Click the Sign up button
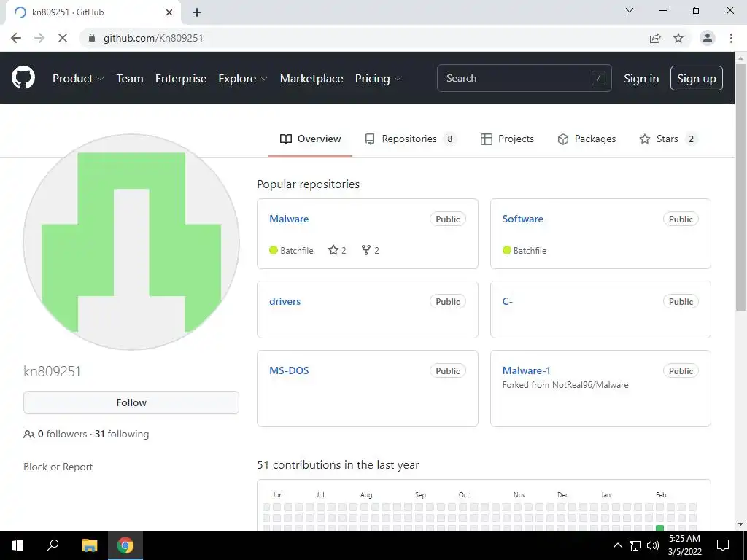 pos(697,78)
